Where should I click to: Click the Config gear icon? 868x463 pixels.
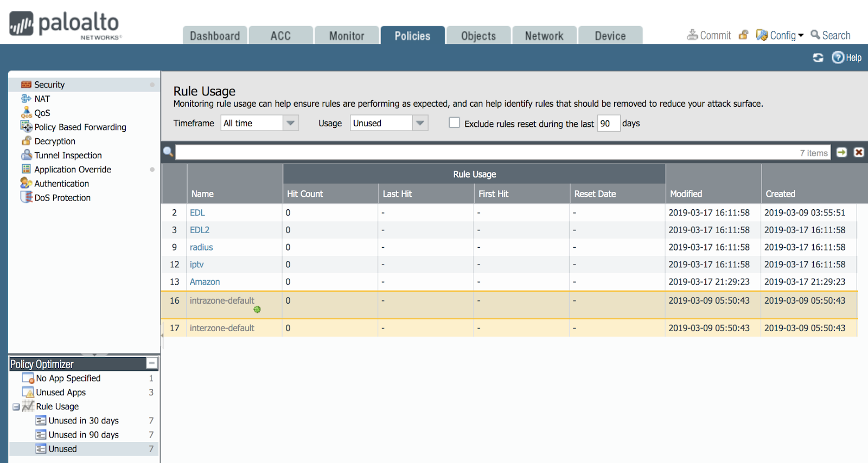(762, 35)
